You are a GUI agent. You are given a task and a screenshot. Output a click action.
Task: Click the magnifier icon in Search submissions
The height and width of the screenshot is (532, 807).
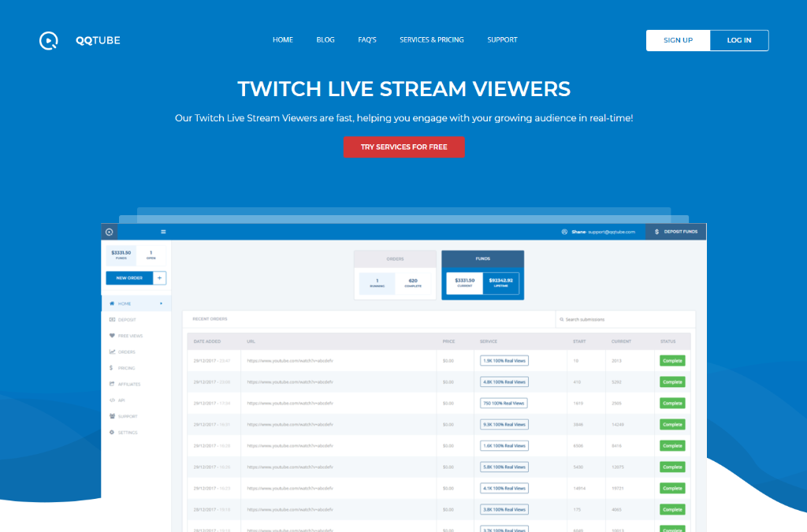(x=561, y=319)
